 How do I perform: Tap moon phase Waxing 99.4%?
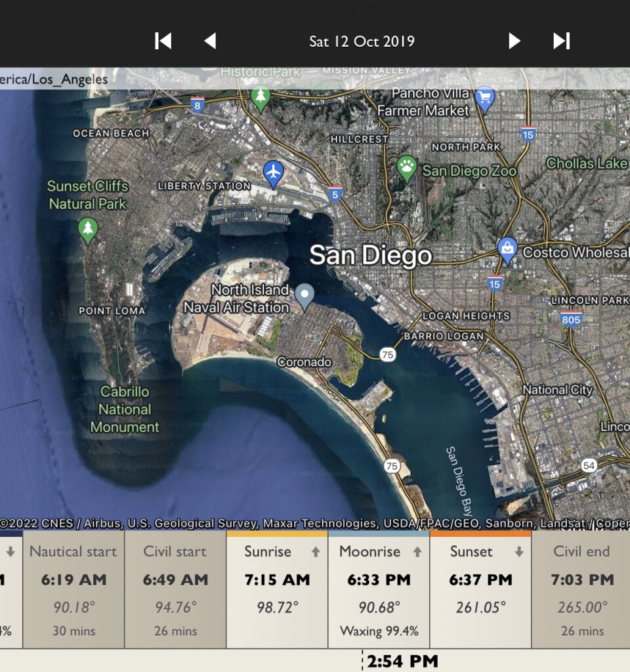coord(379,631)
